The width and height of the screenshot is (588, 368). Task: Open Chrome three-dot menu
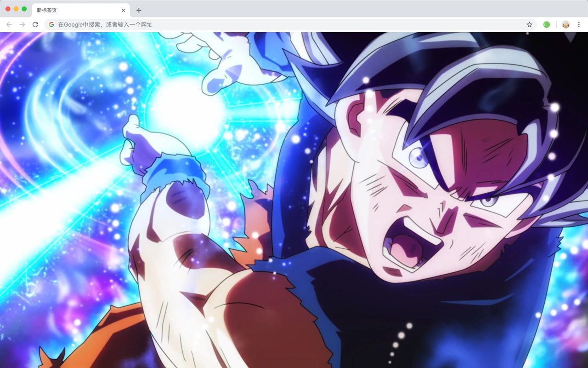click(579, 24)
